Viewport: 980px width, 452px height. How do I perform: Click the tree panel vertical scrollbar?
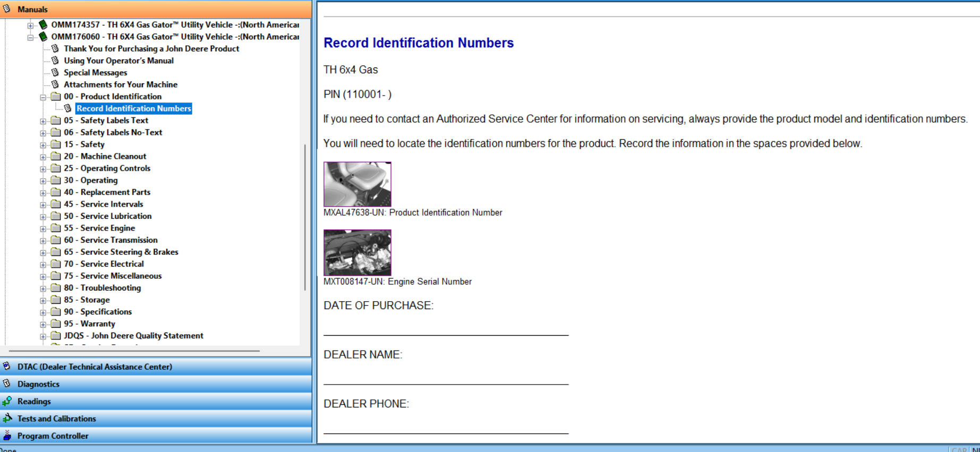click(305, 217)
